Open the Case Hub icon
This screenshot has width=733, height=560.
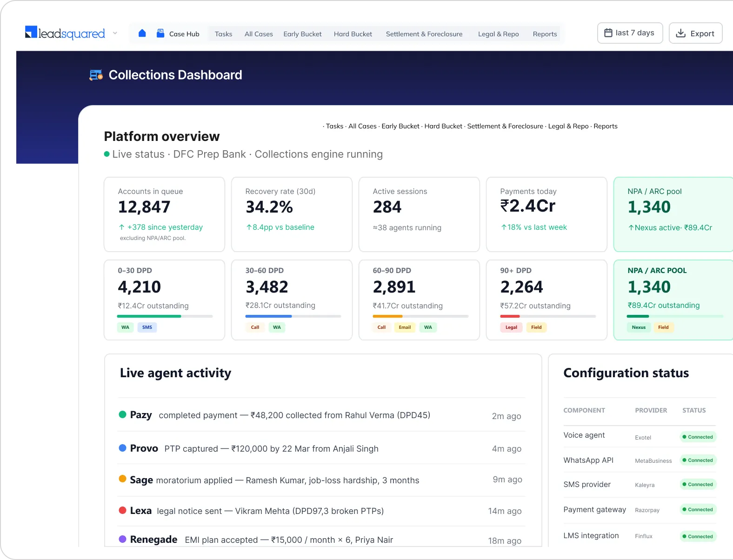coord(160,33)
